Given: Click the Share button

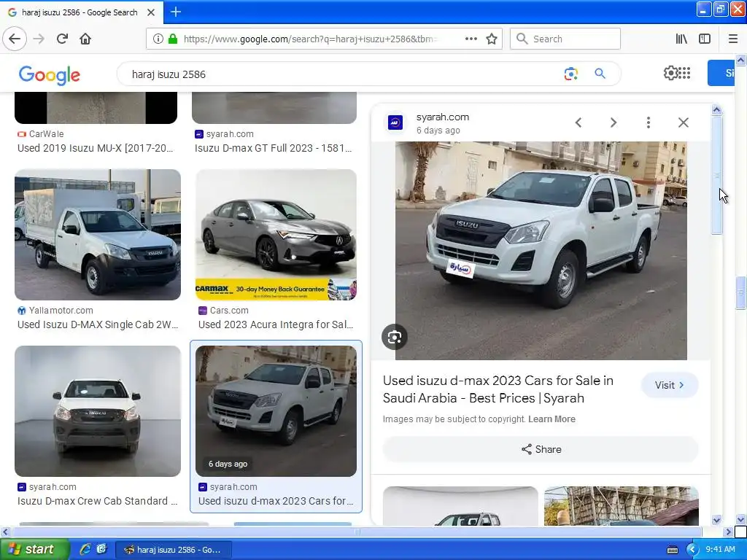Looking at the screenshot, I should pyautogui.click(x=541, y=449).
